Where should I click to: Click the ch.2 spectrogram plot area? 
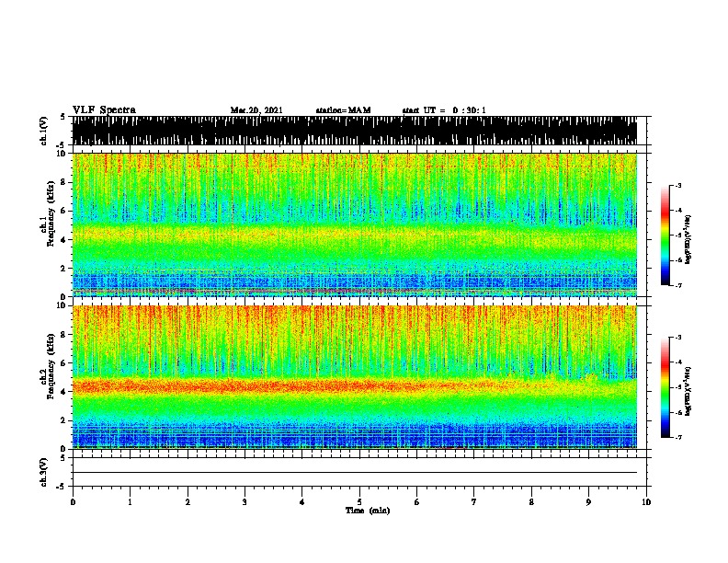coord(355,377)
